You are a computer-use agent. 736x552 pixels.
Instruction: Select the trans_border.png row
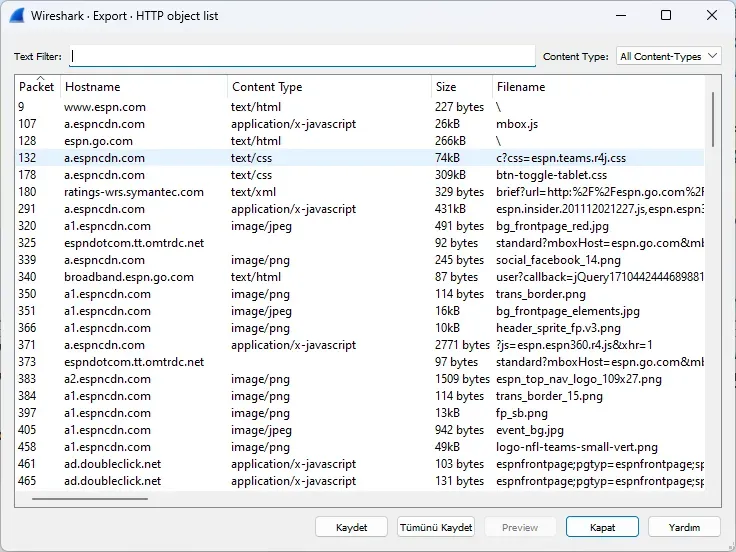(x=360, y=294)
